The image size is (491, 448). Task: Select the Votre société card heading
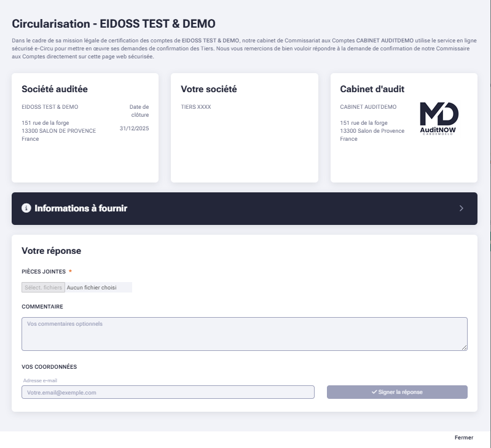coord(209,89)
